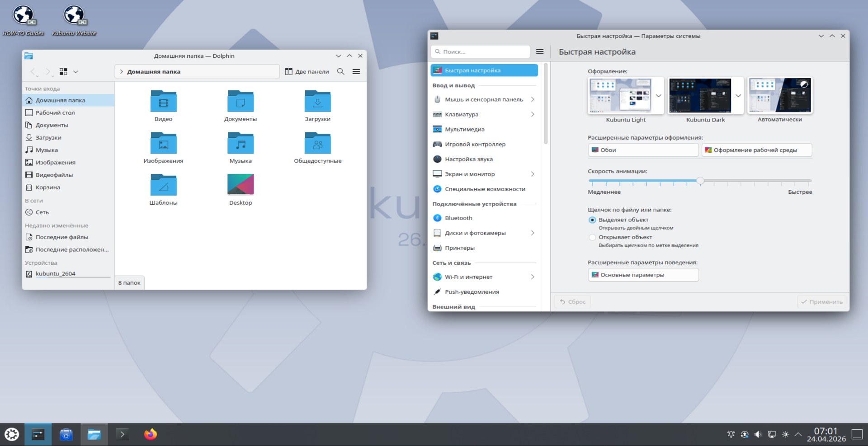This screenshot has width=868, height=446.
Task: Expand the Kubuntu Dark theme dropdown arrow
Action: pyautogui.click(x=738, y=96)
